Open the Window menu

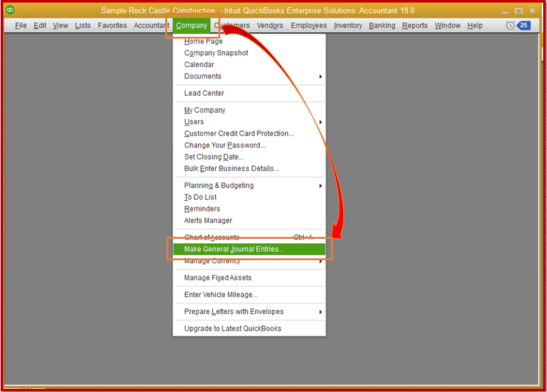[x=448, y=25]
